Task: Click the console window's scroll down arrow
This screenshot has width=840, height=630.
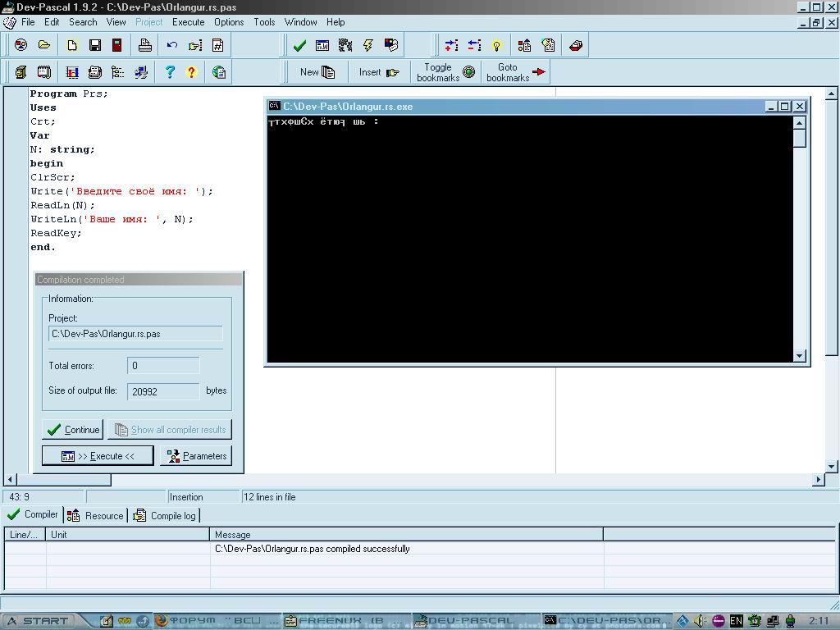Action: [800, 356]
